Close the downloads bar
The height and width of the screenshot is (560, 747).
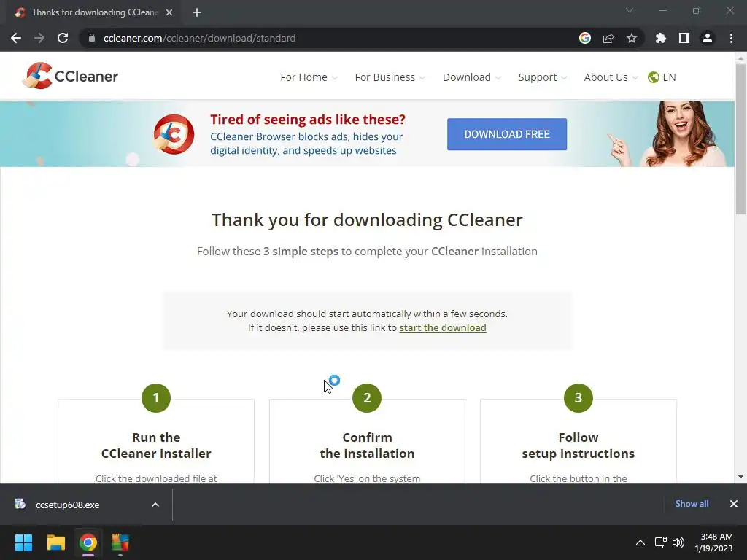734,504
